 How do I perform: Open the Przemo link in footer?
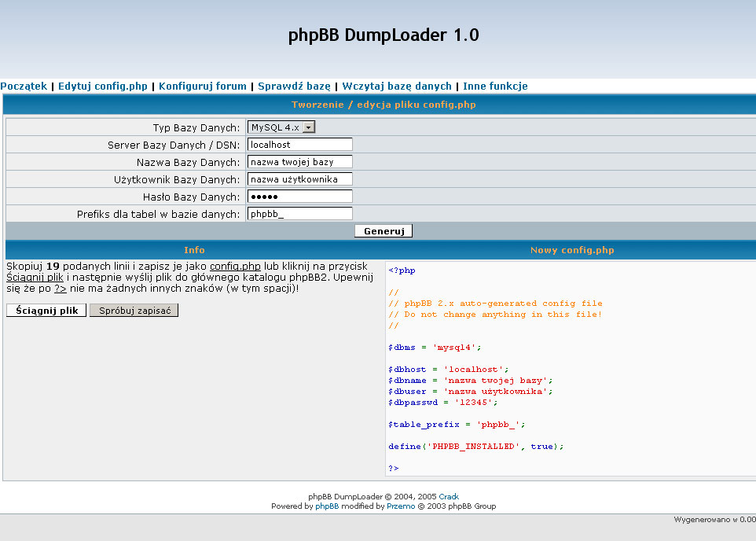401,506
